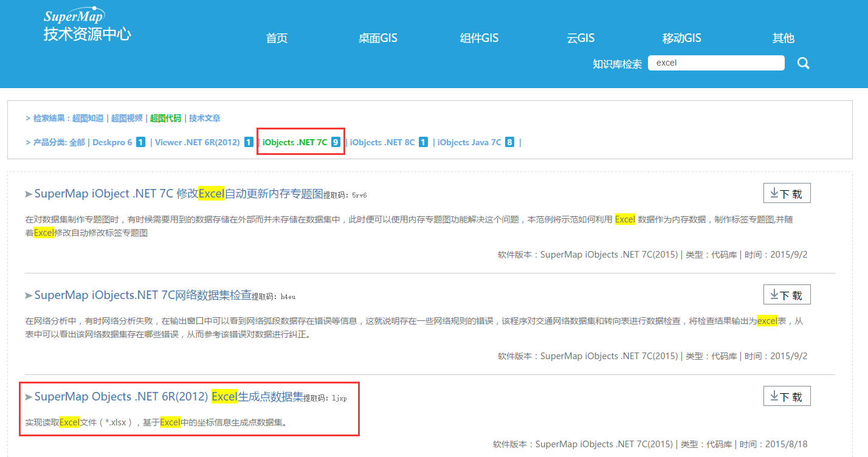The width and height of the screenshot is (868, 457).
Task: Click the extraction code h4eu
Action: coord(288,297)
